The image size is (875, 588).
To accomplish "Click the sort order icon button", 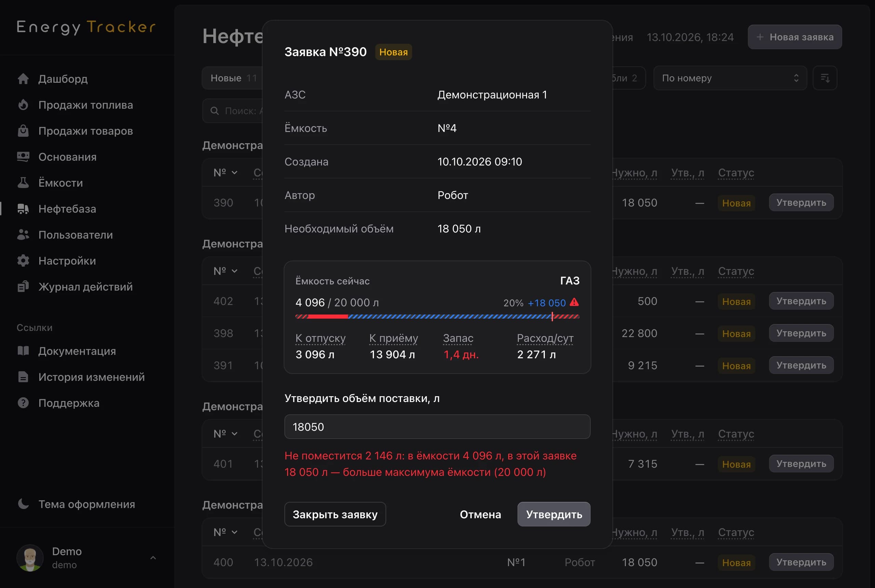I will pos(825,78).
